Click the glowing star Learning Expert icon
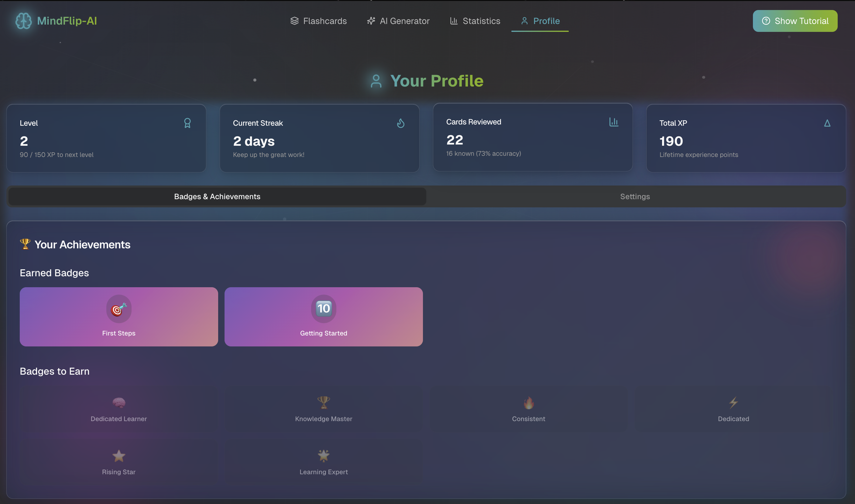This screenshot has width=855, height=504. tap(324, 456)
